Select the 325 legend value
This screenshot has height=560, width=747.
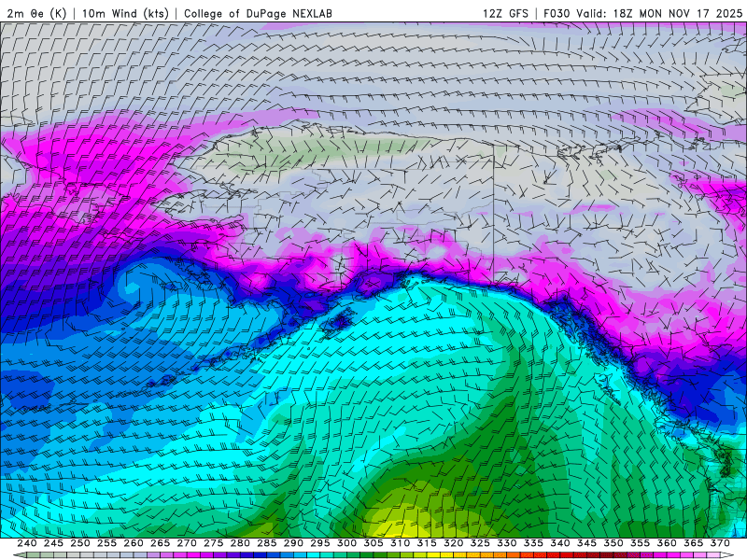[480, 543]
